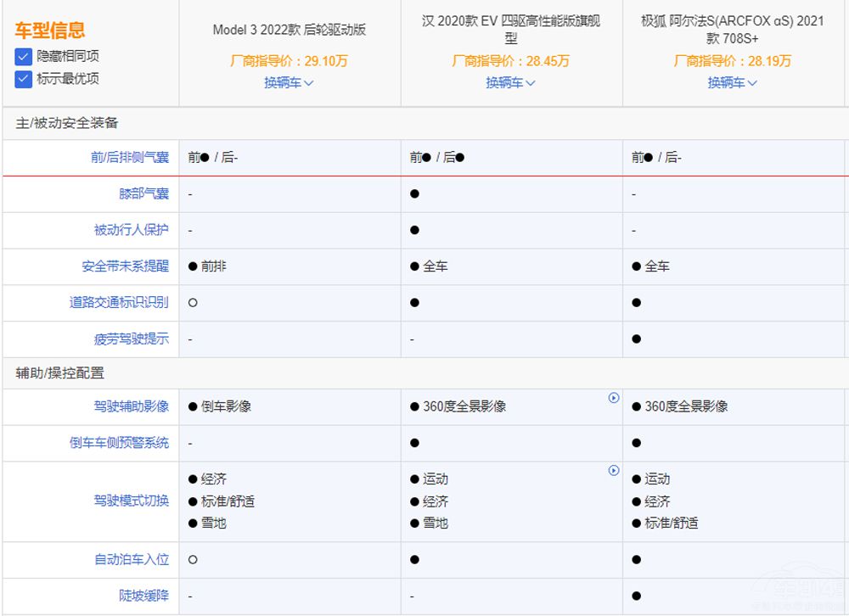
Task: Play video icon in 360度全景影像 row
Action: point(614,398)
